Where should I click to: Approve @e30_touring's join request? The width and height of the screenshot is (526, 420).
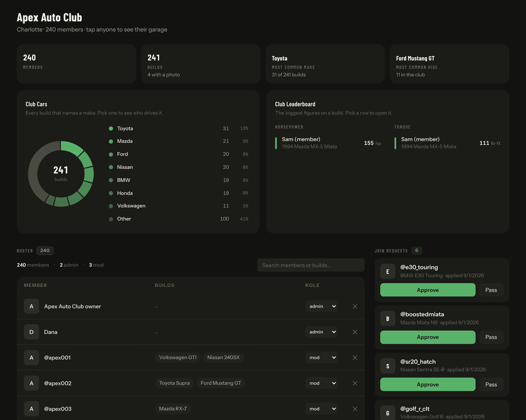428,290
